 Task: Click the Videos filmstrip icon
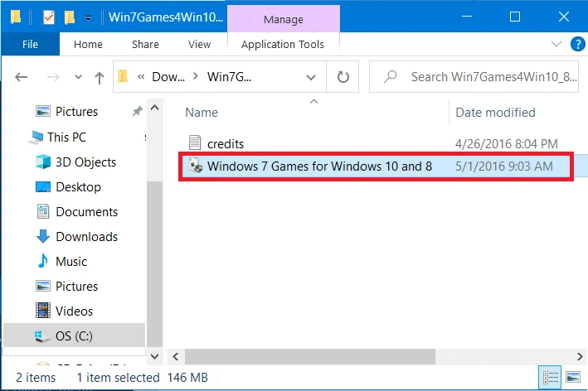43,311
